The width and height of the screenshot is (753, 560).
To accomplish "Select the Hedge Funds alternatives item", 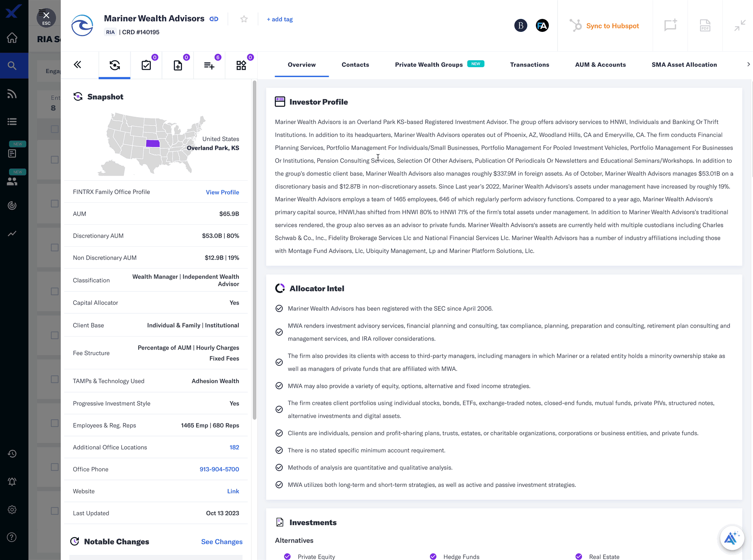I will (461, 557).
